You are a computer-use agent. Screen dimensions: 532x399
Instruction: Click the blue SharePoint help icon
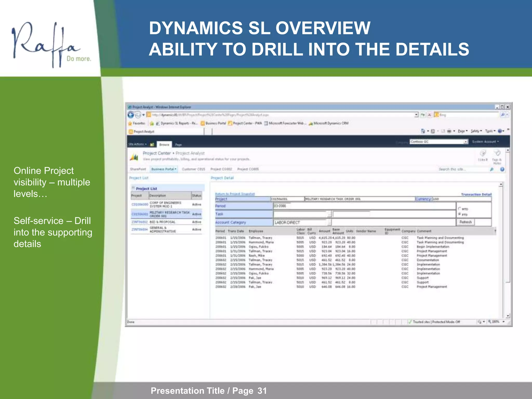502,169
